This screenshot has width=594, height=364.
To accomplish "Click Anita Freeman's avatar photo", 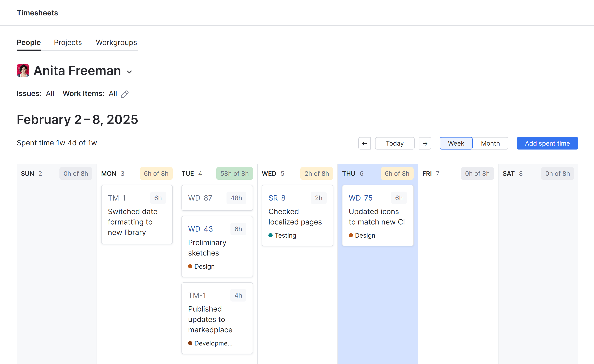I will [x=23, y=70].
